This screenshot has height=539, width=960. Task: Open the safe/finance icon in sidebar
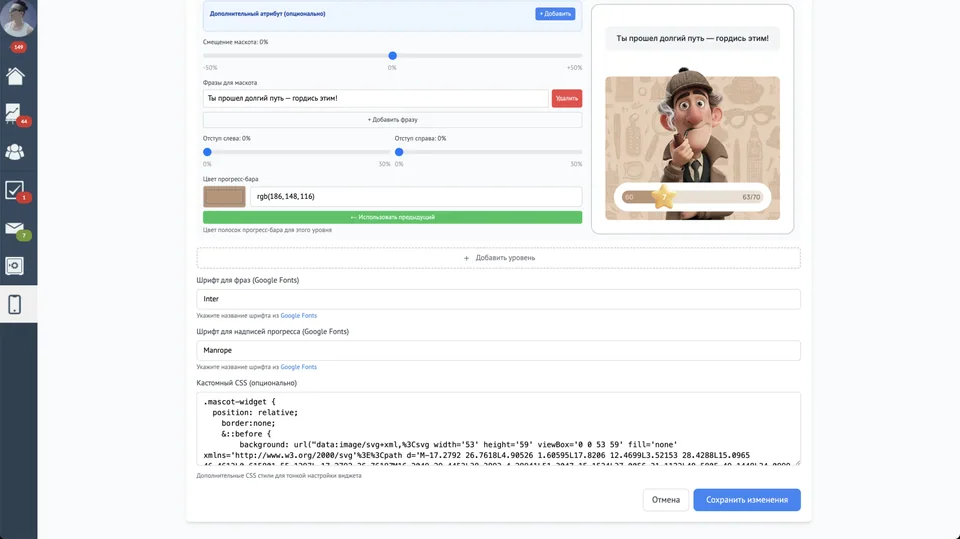[15, 266]
